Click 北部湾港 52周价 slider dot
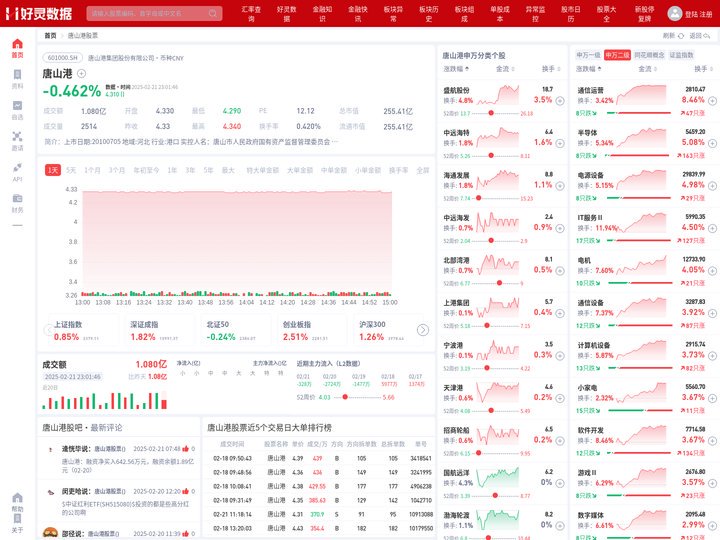 tap(500, 283)
